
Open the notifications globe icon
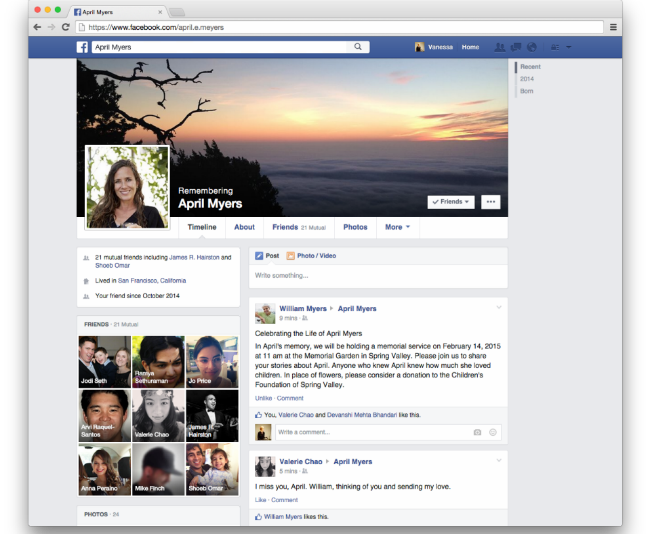tap(531, 47)
